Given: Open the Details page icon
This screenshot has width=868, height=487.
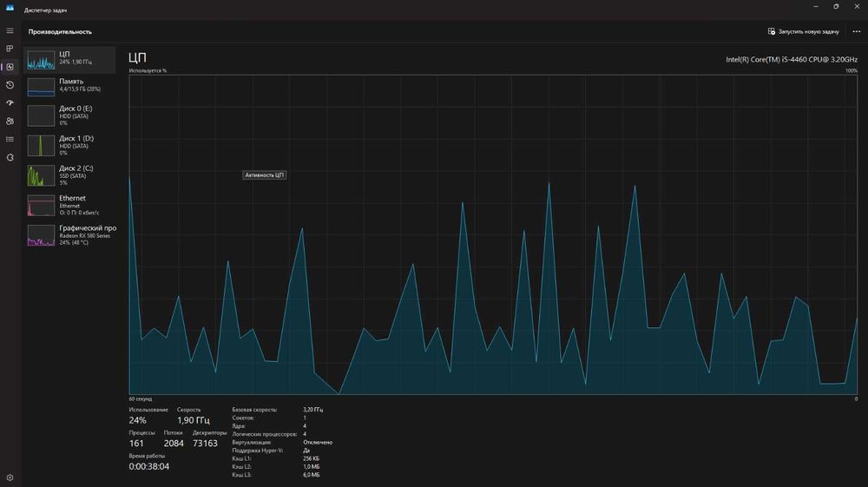Looking at the screenshot, I should tap(10, 140).
